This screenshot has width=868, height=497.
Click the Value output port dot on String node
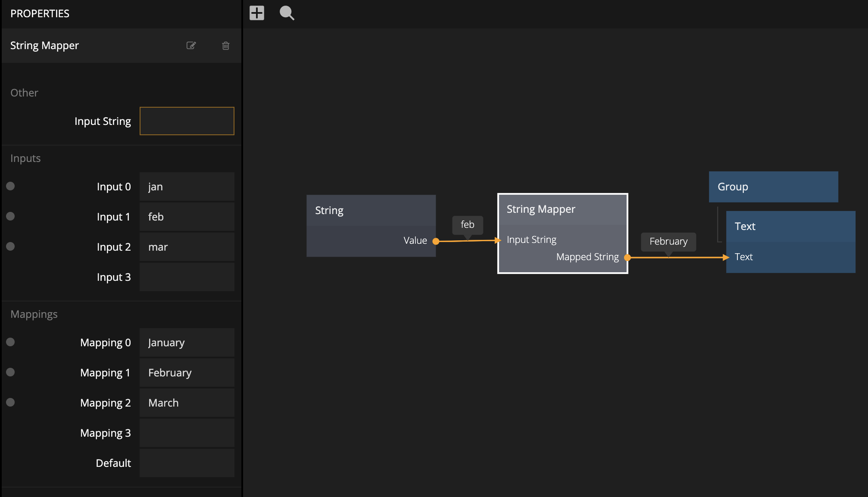tap(436, 241)
